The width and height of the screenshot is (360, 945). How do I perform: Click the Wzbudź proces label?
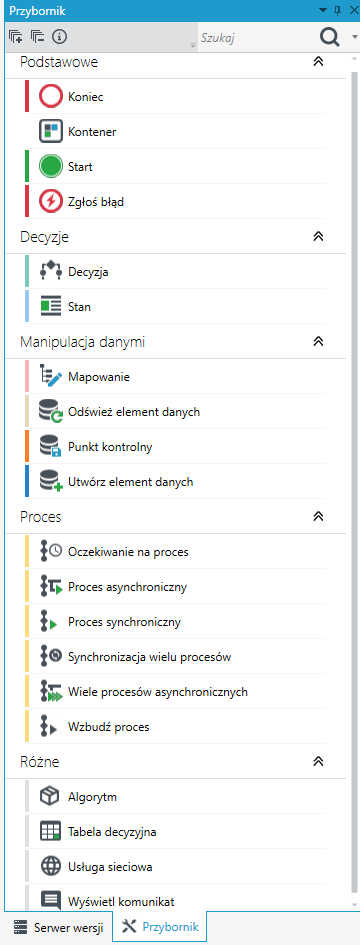109,727
